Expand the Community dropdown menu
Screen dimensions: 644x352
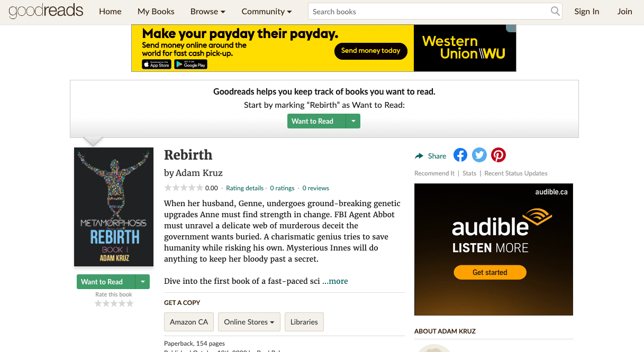click(267, 11)
